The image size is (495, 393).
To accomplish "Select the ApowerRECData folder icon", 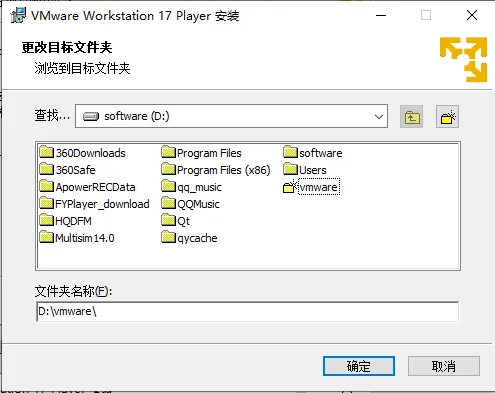I will point(46,186).
